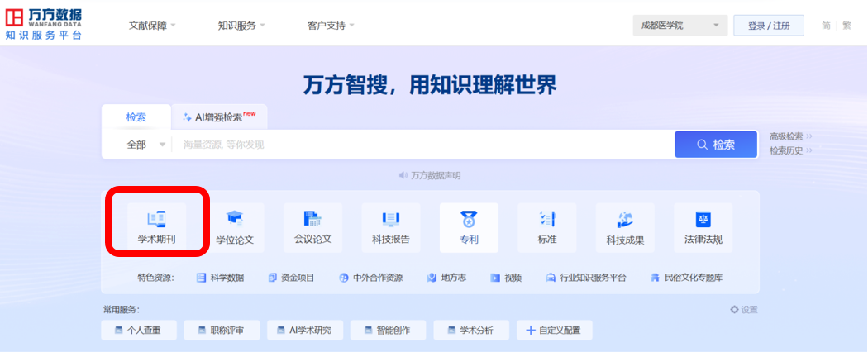
Task: Open the 个人查重 service button
Action: 139,331
